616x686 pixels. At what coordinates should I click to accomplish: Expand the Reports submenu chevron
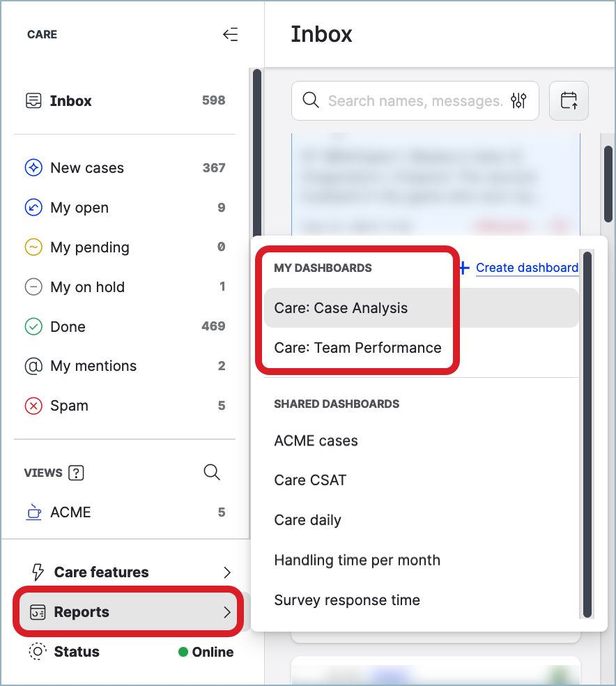click(226, 612)
